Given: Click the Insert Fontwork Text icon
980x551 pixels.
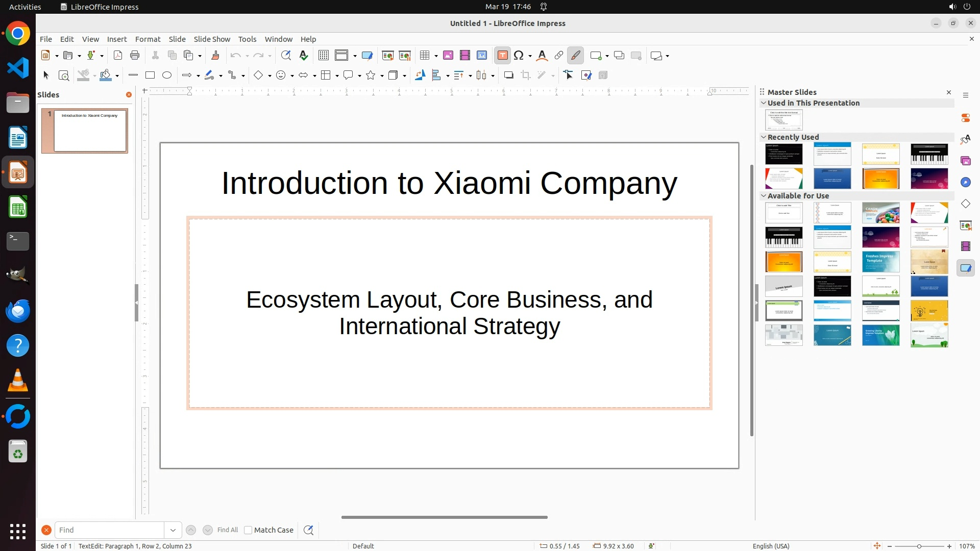Looking at the screenshot, I should tap(542, 56).
